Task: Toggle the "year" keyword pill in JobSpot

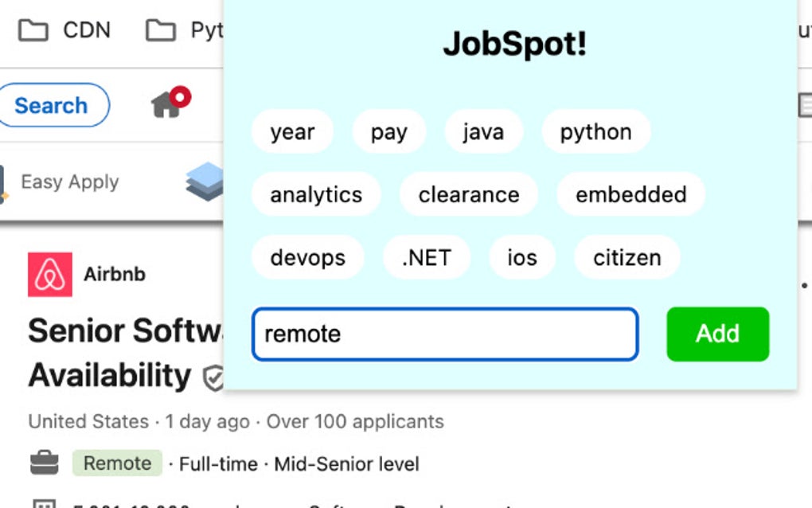Action: 292,131
